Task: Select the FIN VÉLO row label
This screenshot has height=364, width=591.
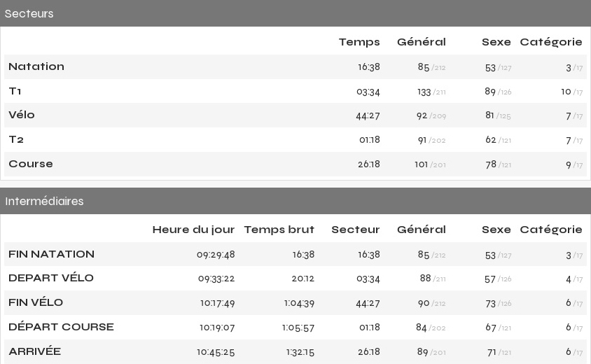Action: (x=36, y=302)
